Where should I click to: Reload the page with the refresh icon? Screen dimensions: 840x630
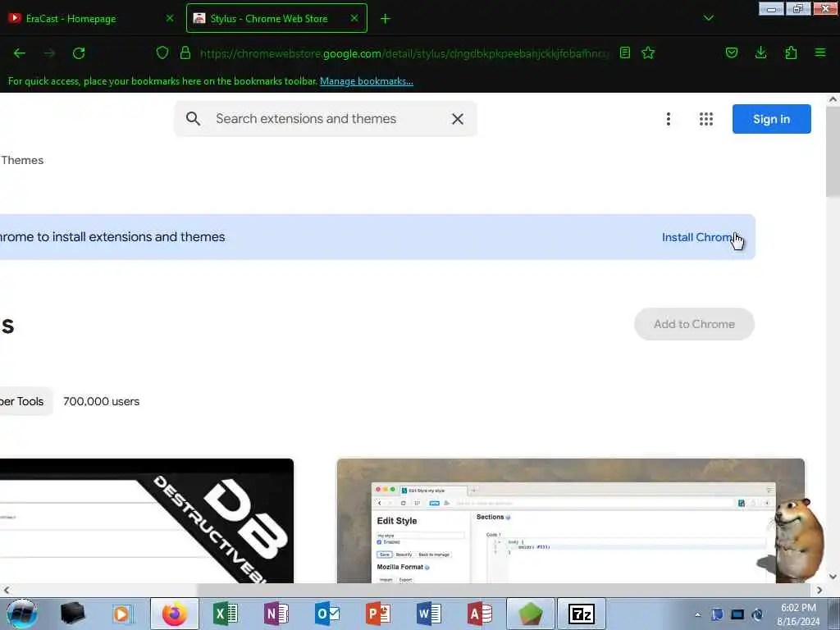click(x=79, y=53)
